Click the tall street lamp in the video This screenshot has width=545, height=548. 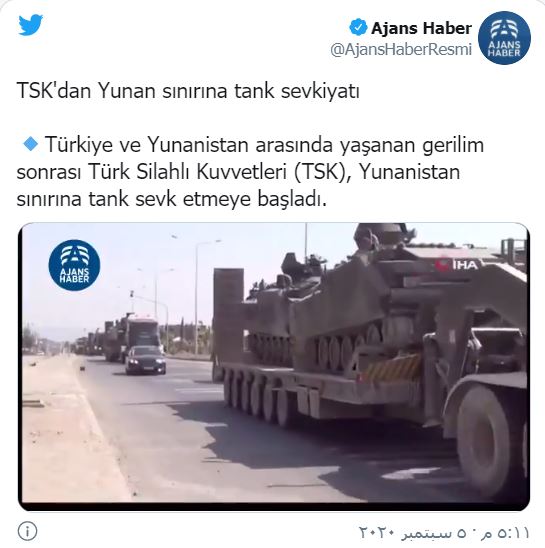pyautogui.click(x=198, y=297)
